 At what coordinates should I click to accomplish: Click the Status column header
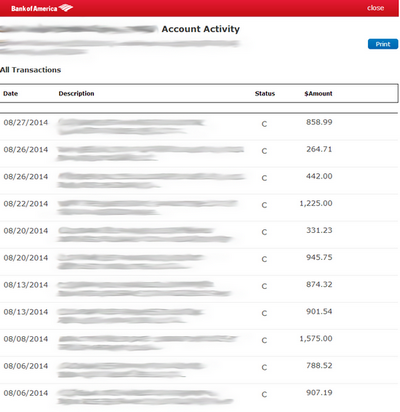[265, 94]
